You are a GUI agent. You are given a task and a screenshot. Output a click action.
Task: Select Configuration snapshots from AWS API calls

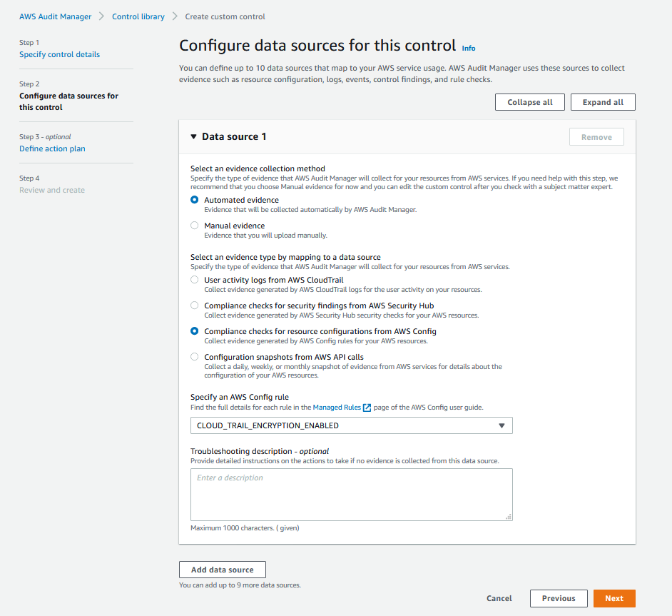195,357
